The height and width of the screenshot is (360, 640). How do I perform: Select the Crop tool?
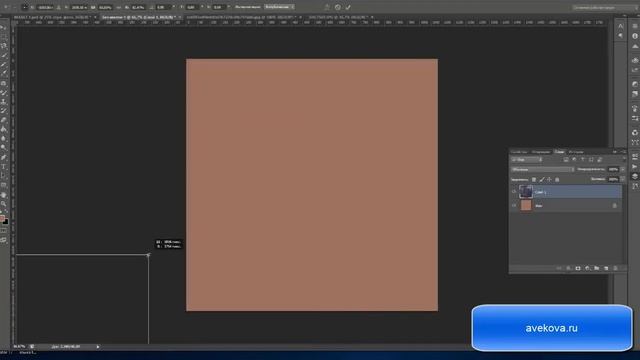coord(4,64)
